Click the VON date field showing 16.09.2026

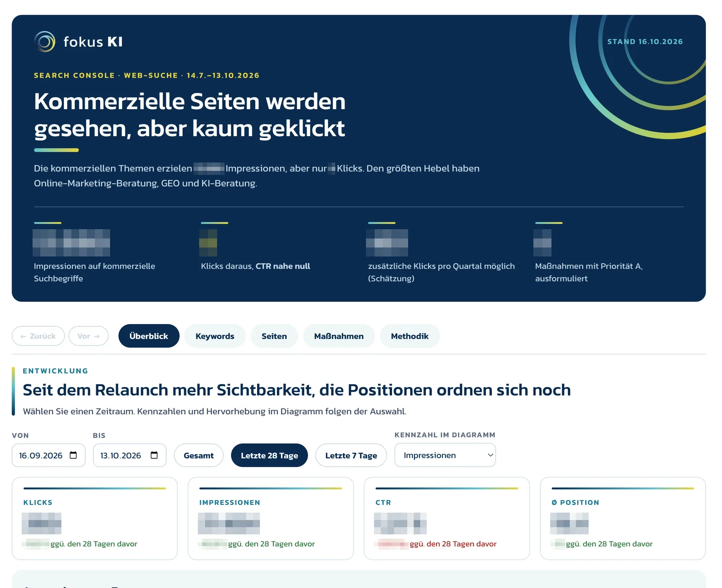(x=49, y=455)
